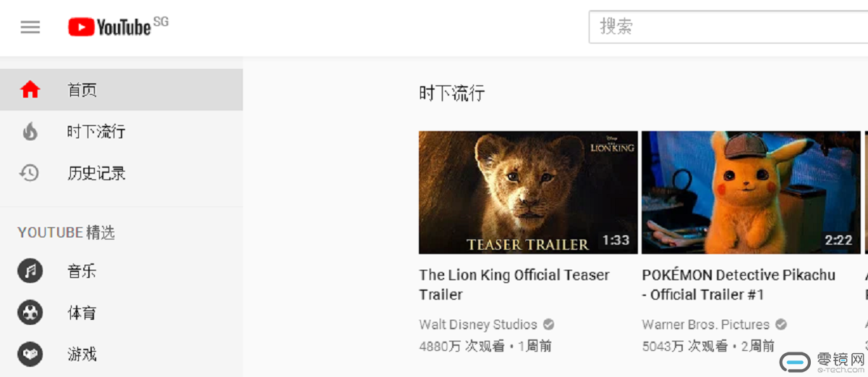Visit the Walt Disney Studios channel

(x=478, y=324)
